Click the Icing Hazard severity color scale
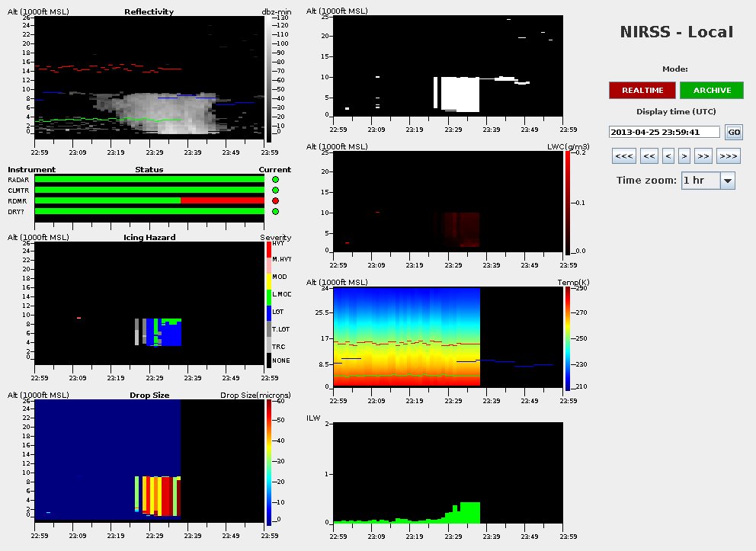Image resolution: width=756 pixels, height=551 pixels. [270, 305]
